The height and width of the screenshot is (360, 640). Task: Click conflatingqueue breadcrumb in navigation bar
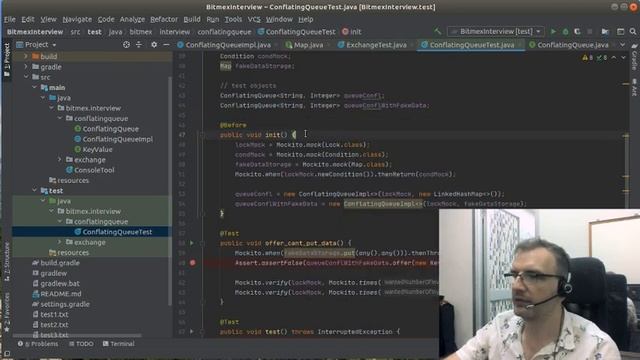[224, 31]
